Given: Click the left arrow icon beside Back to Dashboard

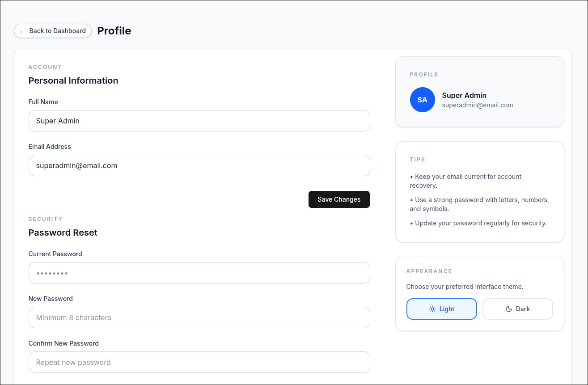Looking at the screenshot, I should [22, 31].
